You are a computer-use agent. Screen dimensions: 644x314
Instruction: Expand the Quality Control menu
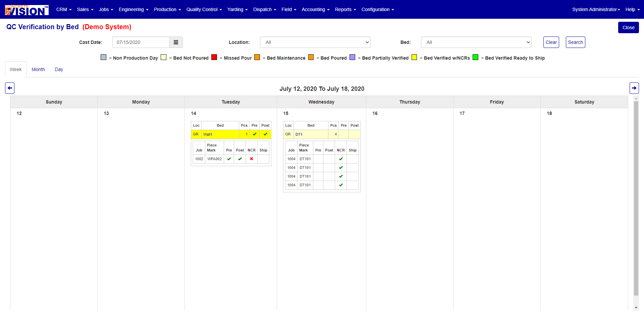click(x=204, y=9)
